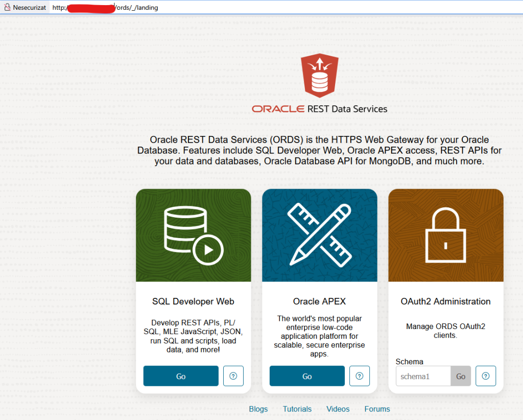Open the Forums link
523x420 pixels.
pyautogui.click(x=377, y=409)
